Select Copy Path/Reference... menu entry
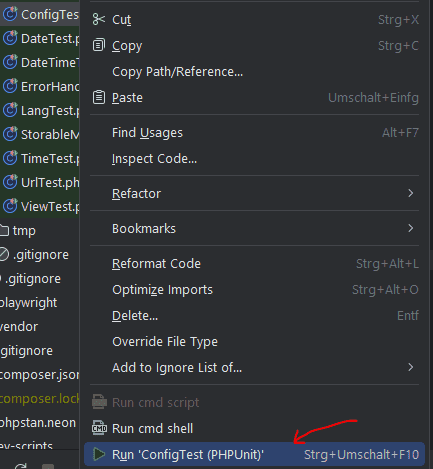This screenshot has width=433, height=469. tap(255, 71)
